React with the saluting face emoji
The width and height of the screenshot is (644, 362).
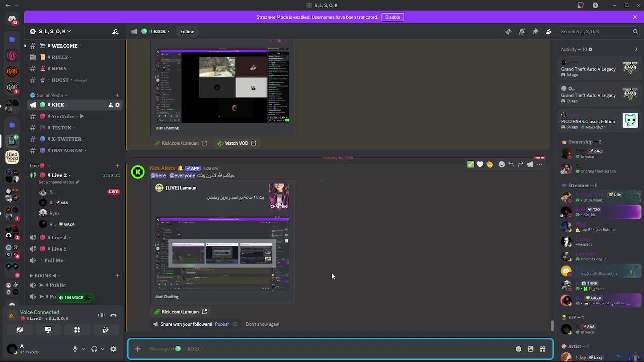[490, 164]
